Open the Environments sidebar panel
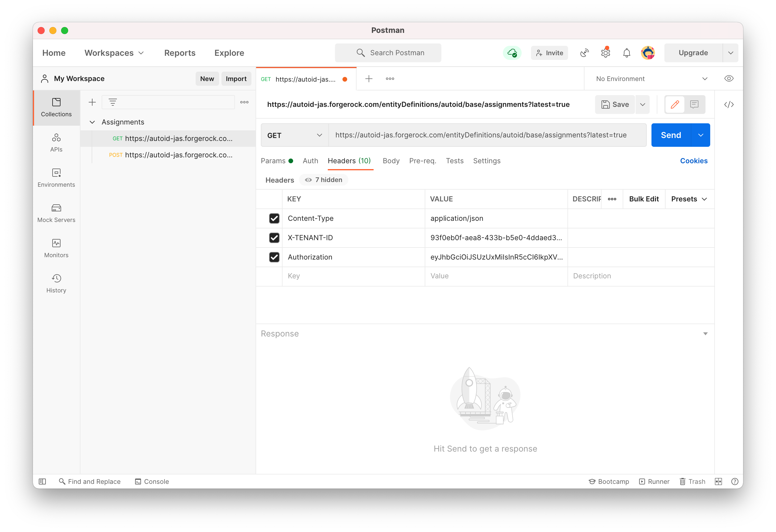 click(56, 178)
